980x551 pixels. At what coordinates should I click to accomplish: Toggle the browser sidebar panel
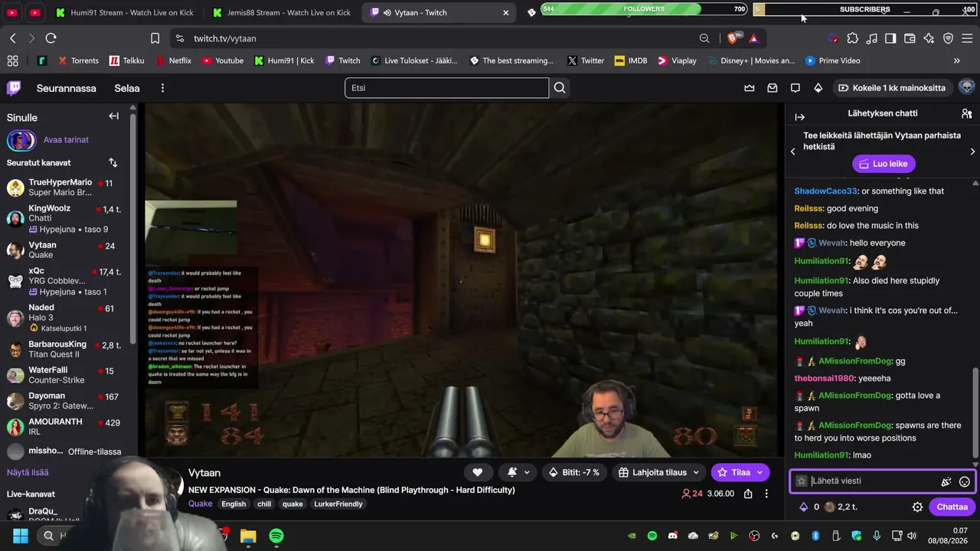[x=890, y=38]
